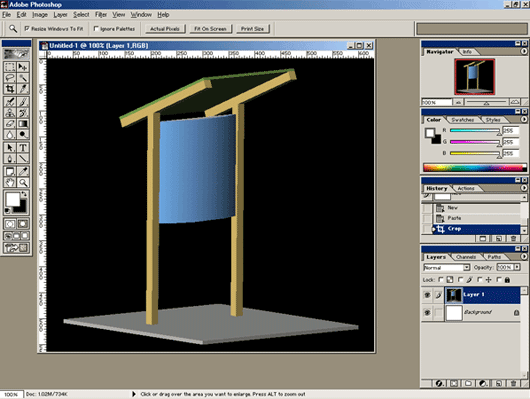
Task: Delete layer using trash icon in Layers panel
Action: point(513,383)
